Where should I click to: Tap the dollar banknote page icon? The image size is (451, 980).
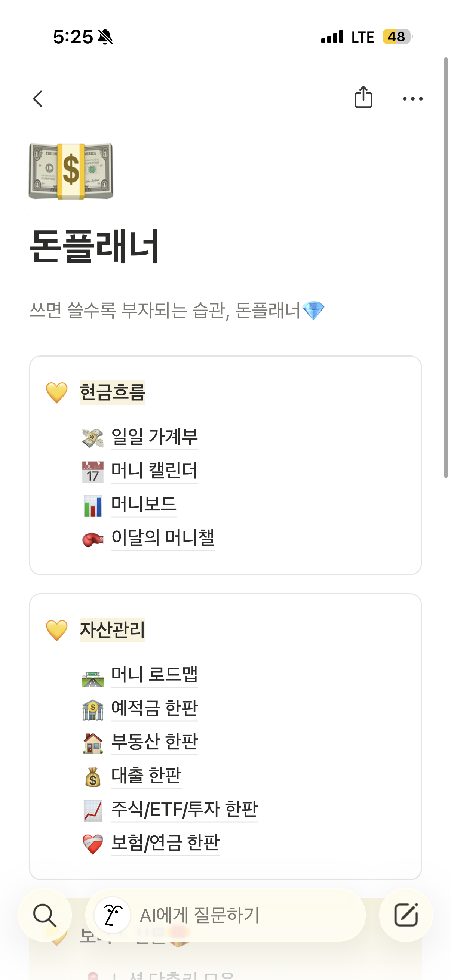tap(71, 170)
